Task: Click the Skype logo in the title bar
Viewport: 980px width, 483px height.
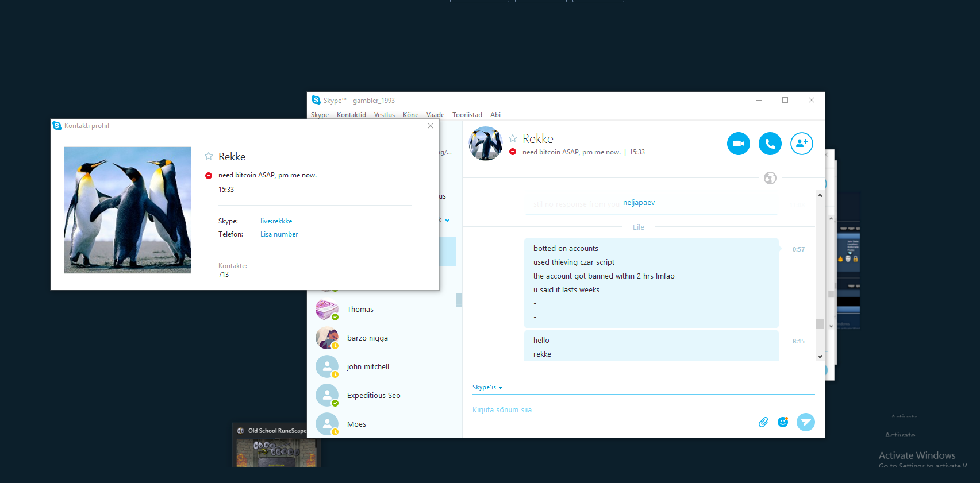Action: coord(316,100)
